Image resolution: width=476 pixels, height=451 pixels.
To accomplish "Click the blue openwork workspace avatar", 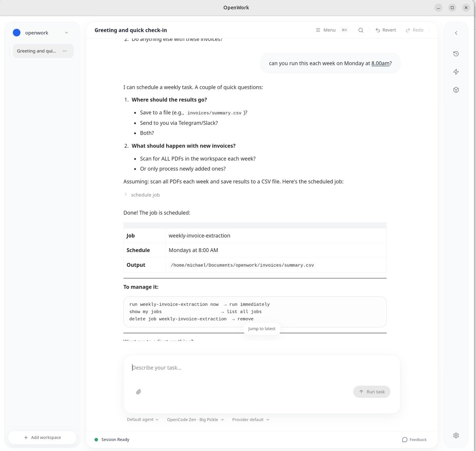I will click(x=17, y=33).
